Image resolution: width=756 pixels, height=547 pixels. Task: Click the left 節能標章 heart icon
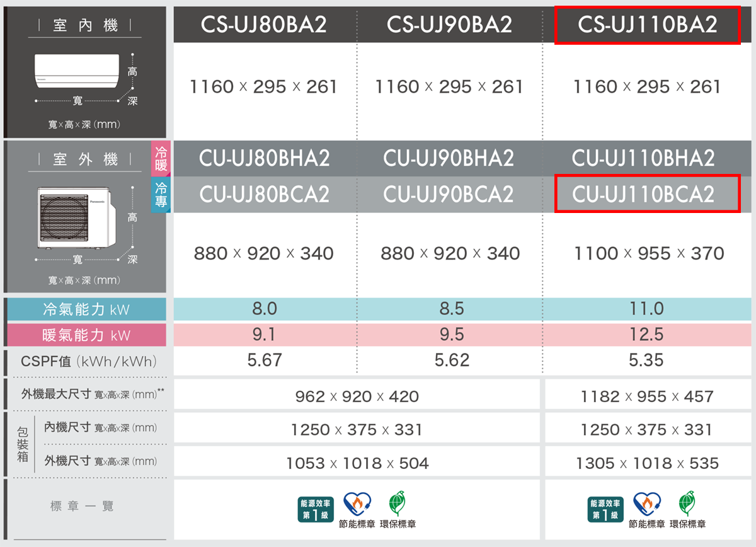click(x=357, y=504)
